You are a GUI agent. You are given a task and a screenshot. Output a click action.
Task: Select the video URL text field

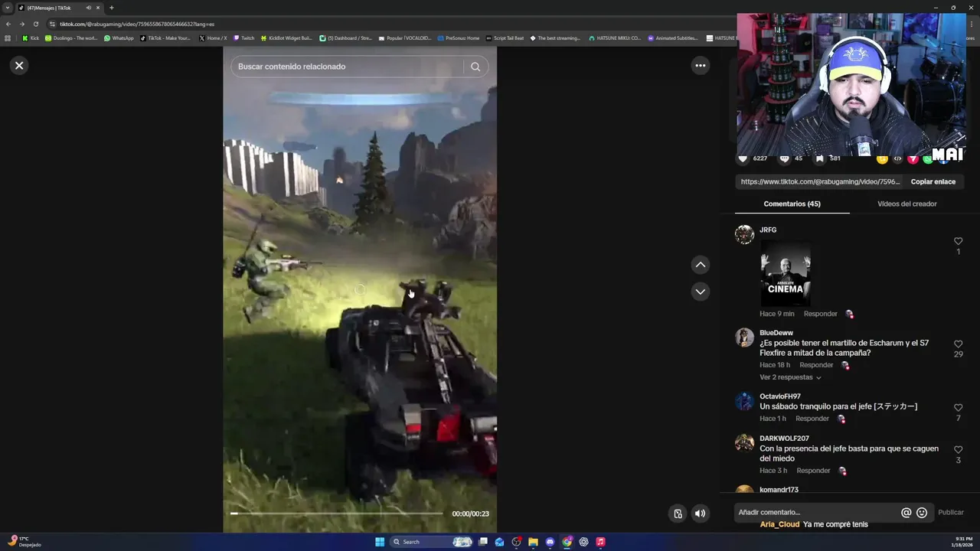tap(820, 181)
